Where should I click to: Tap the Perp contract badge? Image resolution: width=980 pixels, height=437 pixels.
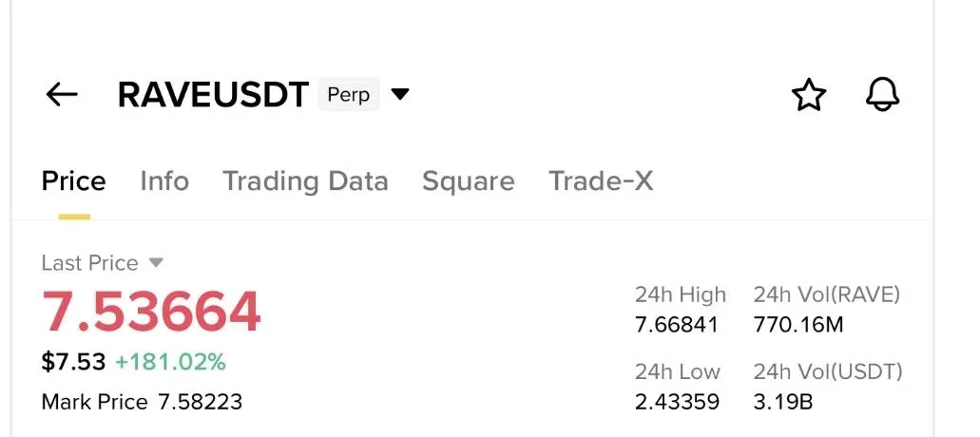pos(348,95)
